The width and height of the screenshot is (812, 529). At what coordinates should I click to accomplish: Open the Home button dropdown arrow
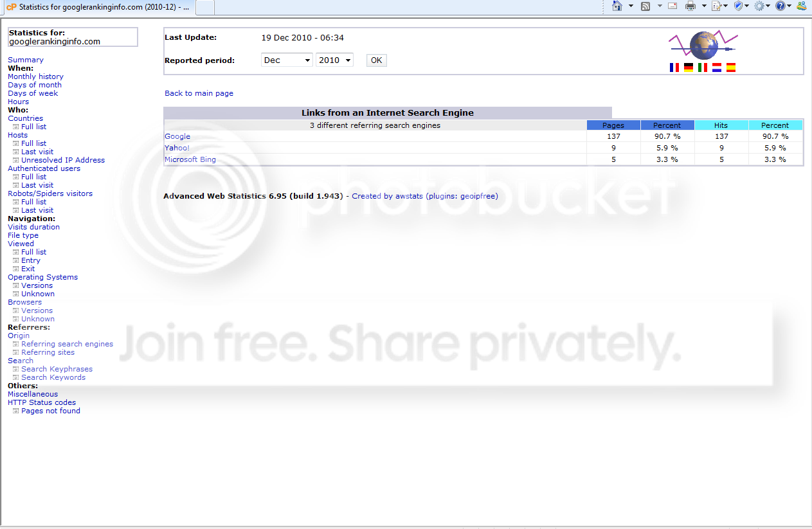coord(631,6)
